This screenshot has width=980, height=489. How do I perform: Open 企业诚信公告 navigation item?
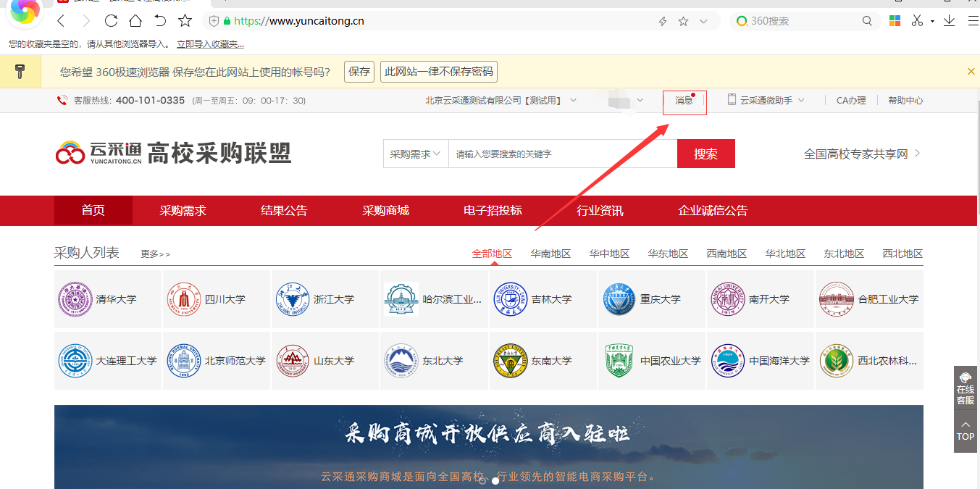coord(713,210)
